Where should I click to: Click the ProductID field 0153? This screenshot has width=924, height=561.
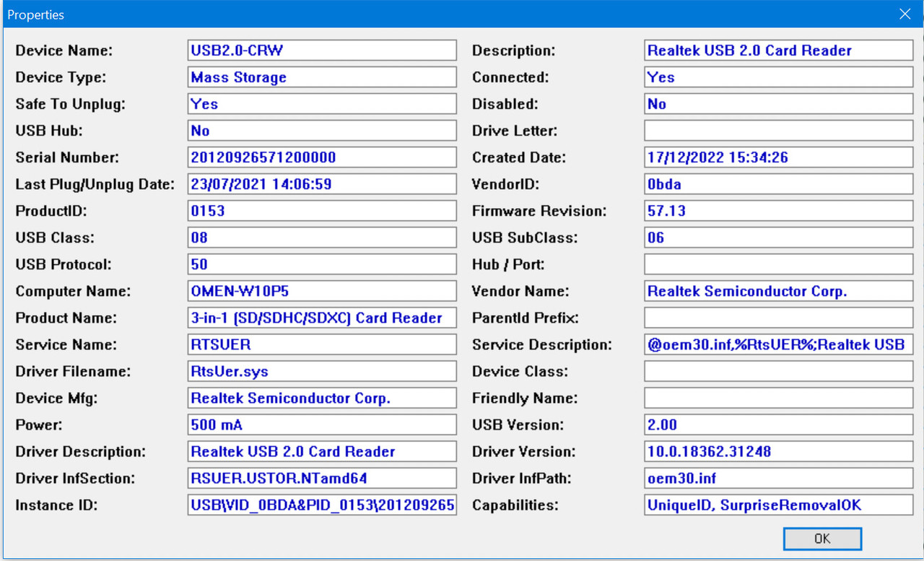[322, 211]
